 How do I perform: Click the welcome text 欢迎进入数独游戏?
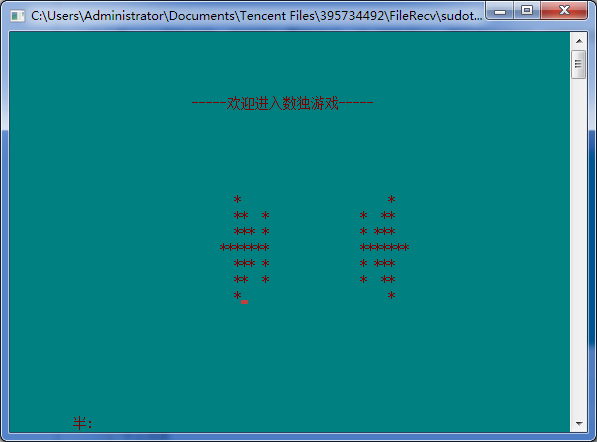[x=283, y=103]
